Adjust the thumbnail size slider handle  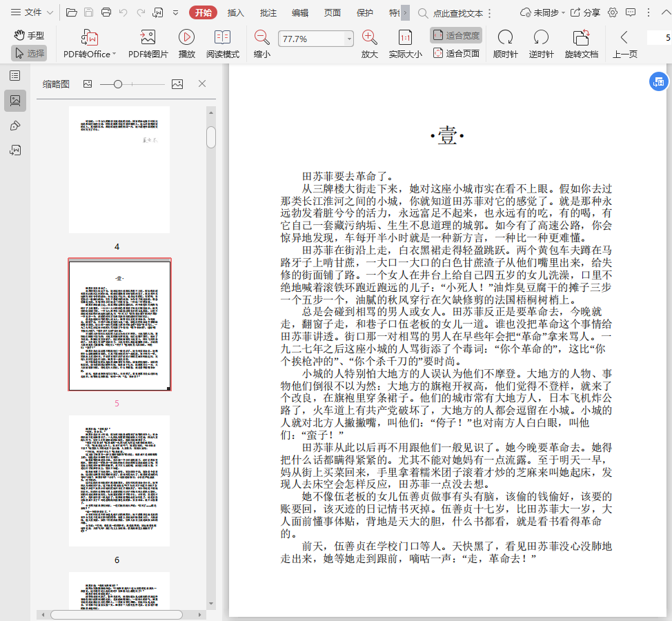point(118,84)
